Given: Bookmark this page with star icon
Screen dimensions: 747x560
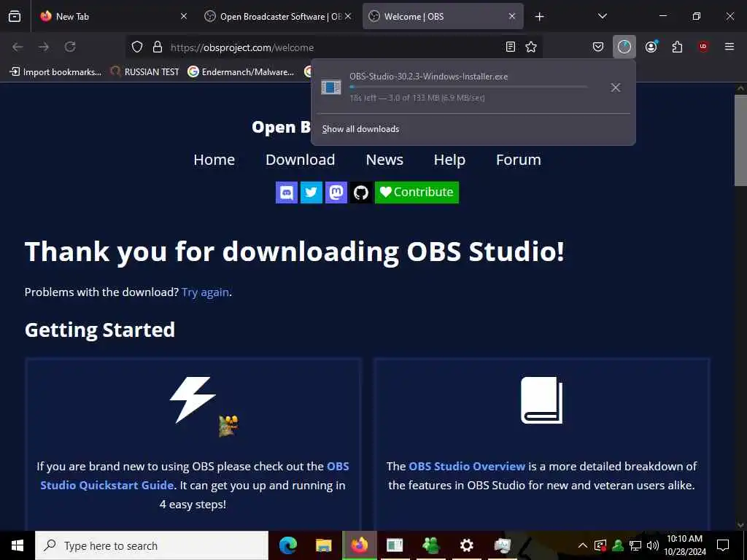Looking at the screenshot, I should [x=531, y=47].
